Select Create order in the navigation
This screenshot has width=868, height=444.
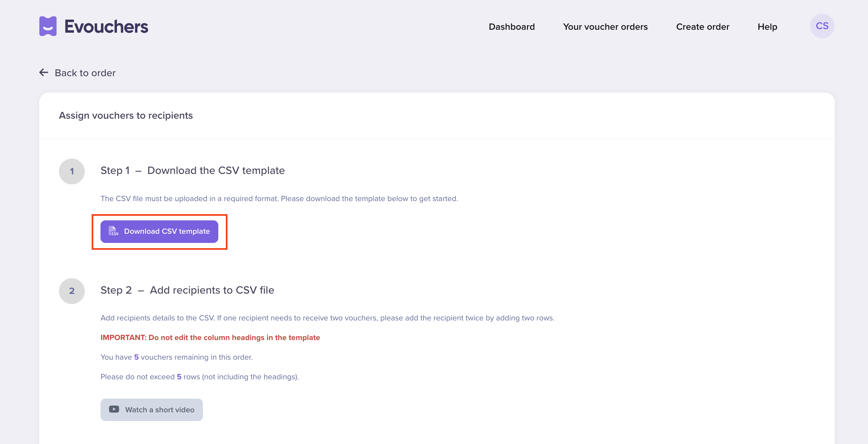click(x=703, y=26)
